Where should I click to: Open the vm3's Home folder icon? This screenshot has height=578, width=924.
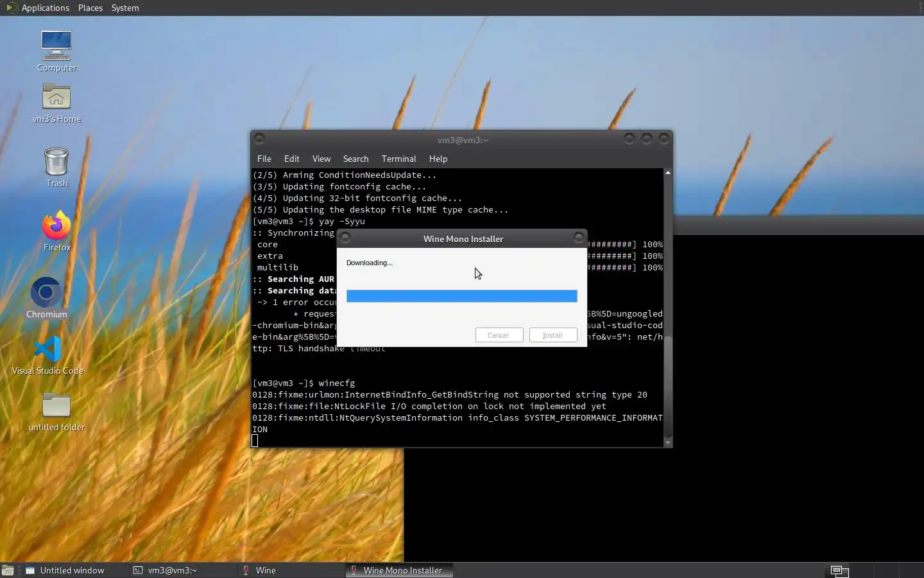click(56, 103)
